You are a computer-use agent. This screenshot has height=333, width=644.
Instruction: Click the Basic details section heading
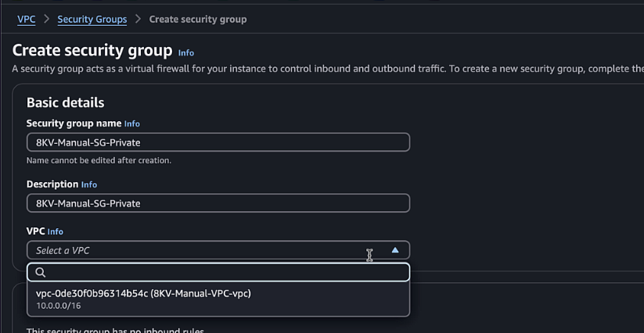pyautogui.click(x=65, y=102)
